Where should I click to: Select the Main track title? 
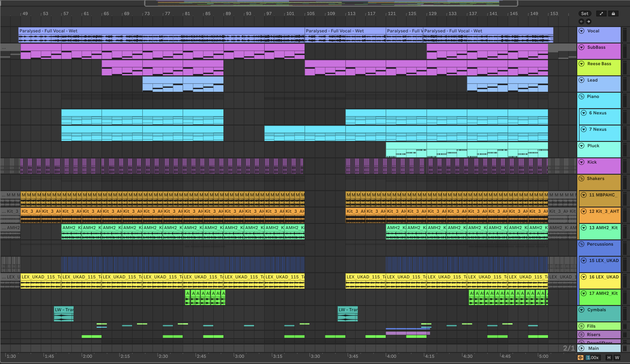tap(593, 348)
